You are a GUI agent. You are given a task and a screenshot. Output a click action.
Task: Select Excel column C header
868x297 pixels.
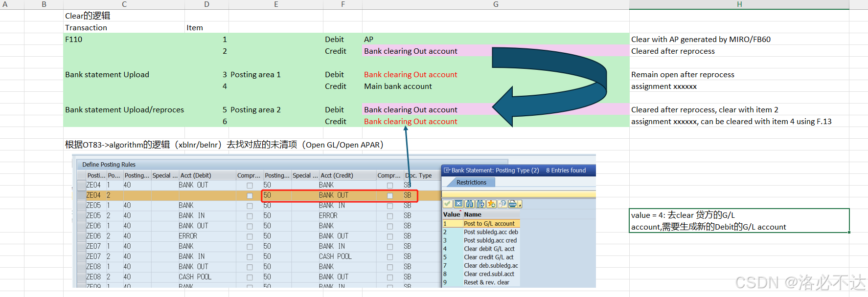[x=124, y=4]
